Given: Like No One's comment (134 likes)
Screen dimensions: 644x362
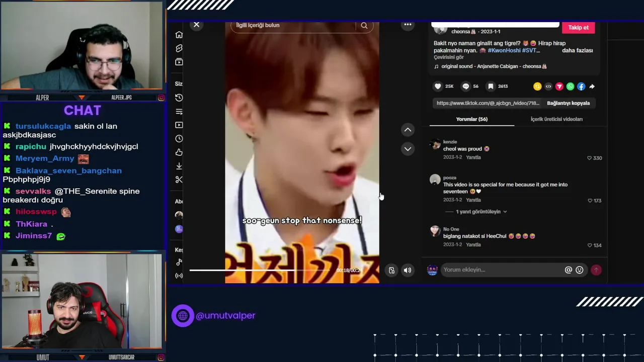Looking at the screenshot, I should [x=590, y=245].
